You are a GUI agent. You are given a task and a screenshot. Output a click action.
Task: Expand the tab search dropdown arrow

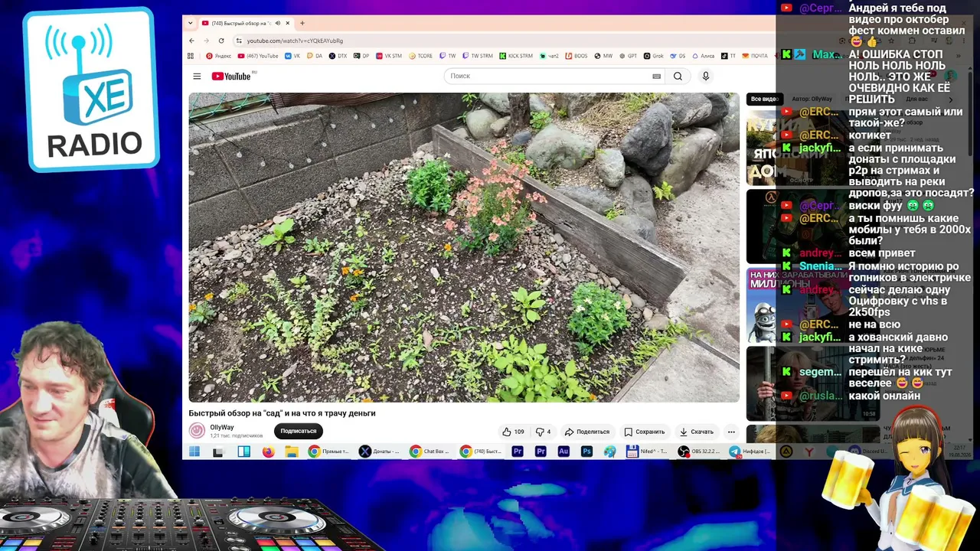pos(191,23)
